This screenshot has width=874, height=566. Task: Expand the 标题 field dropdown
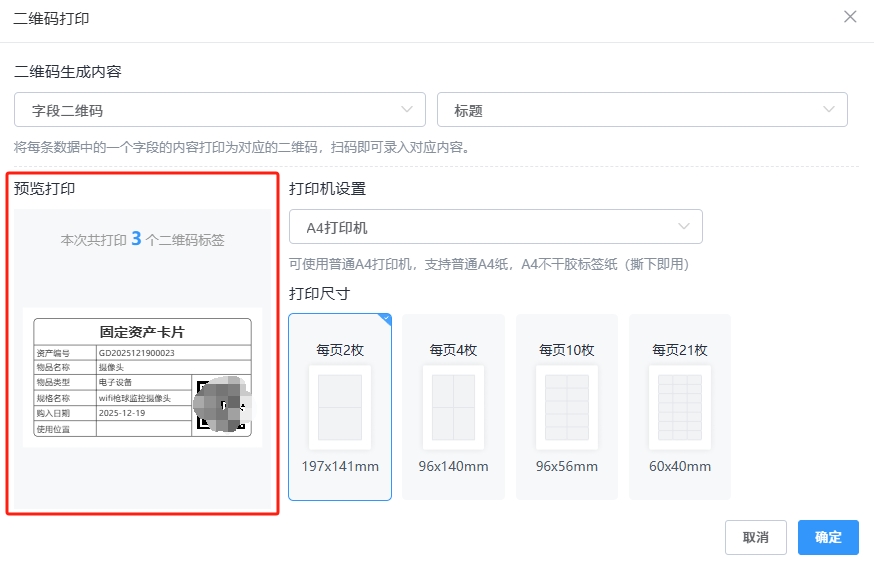coord(642,110)
